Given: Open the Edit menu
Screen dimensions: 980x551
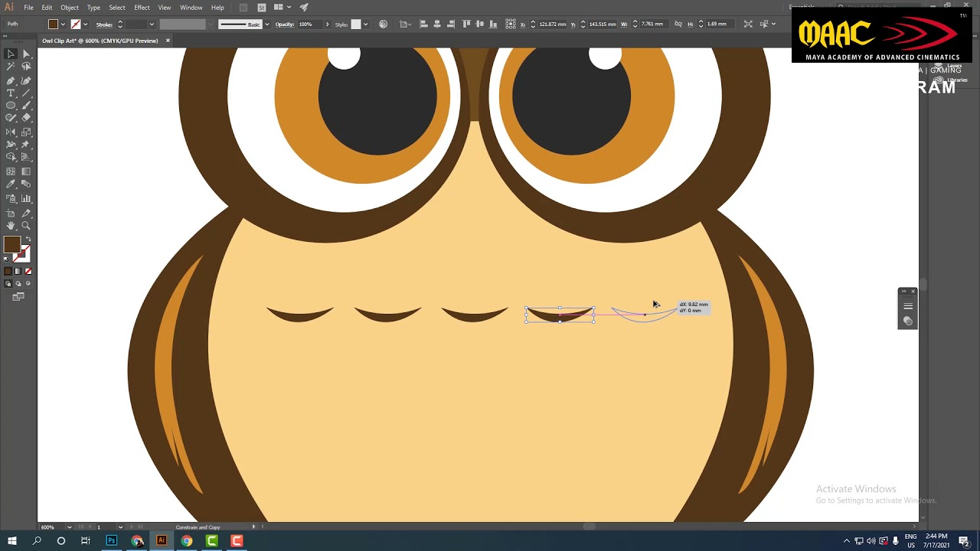Looking at the screenshot, I should tap(47, 8).
